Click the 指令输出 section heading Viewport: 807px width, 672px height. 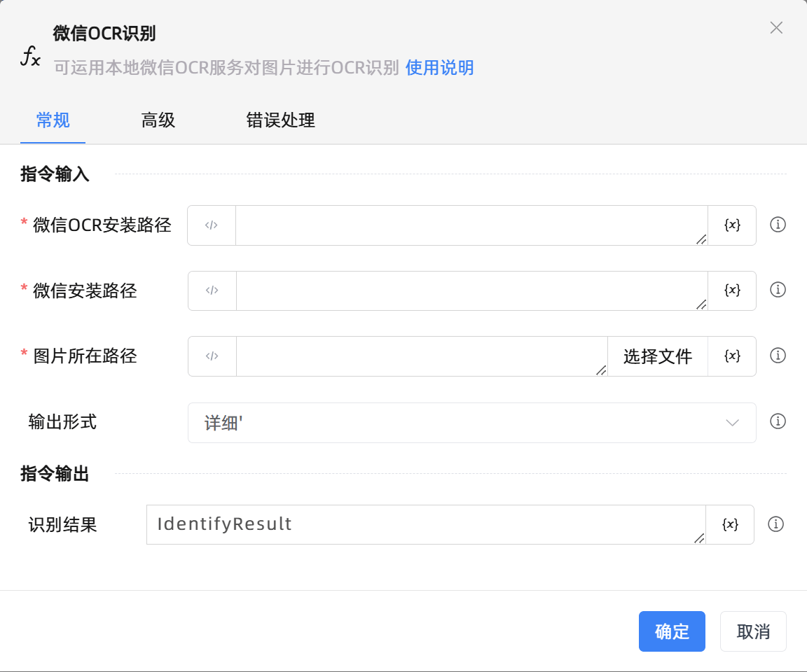pyautogui.click(x=55, y=473)
